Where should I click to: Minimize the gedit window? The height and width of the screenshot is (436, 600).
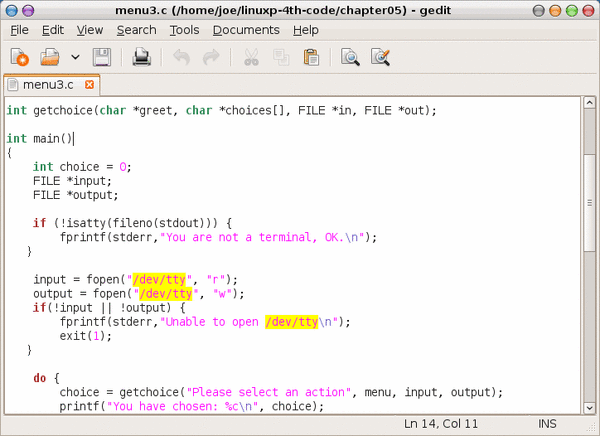555,10
